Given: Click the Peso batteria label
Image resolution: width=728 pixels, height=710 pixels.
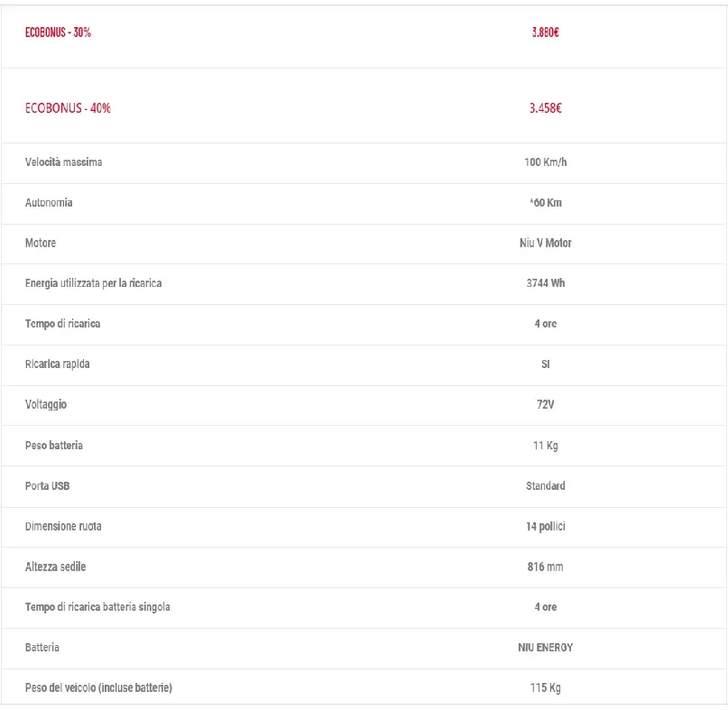Looking at the screenshot, I should (x=54, y=446).
